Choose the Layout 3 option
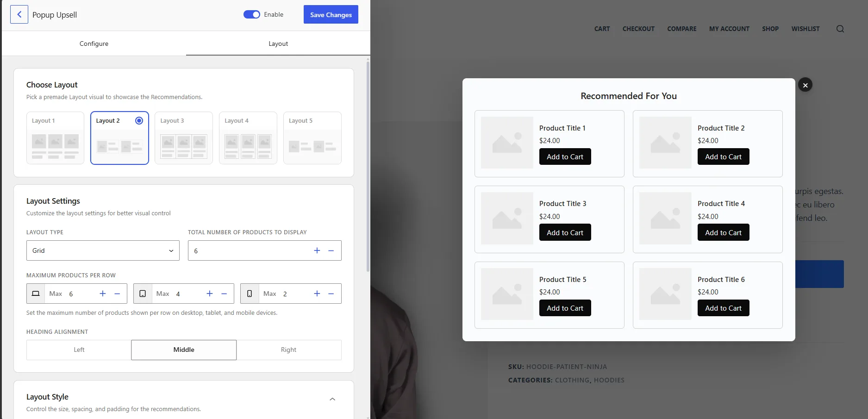This screenshot has width=868, height=419. click(184, 138)
